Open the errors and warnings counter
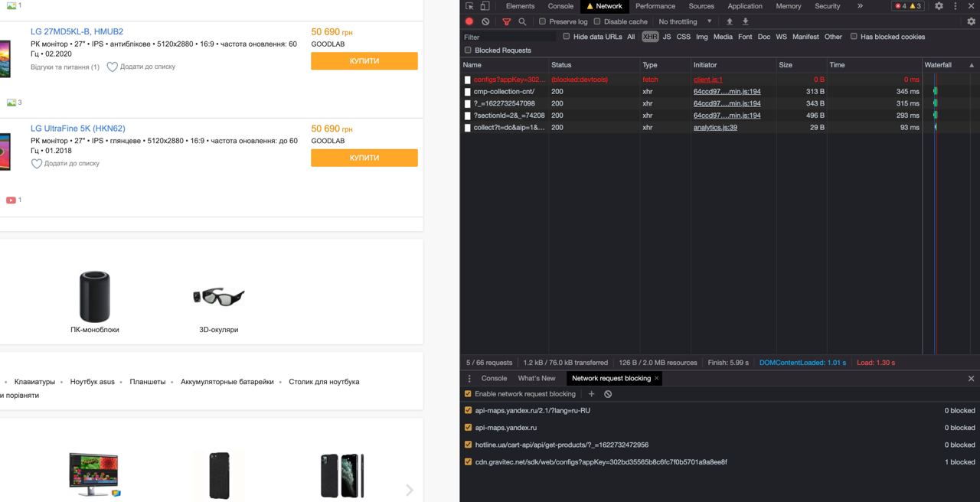Screen dimensions: 980x502 click(x=909, y=6)
